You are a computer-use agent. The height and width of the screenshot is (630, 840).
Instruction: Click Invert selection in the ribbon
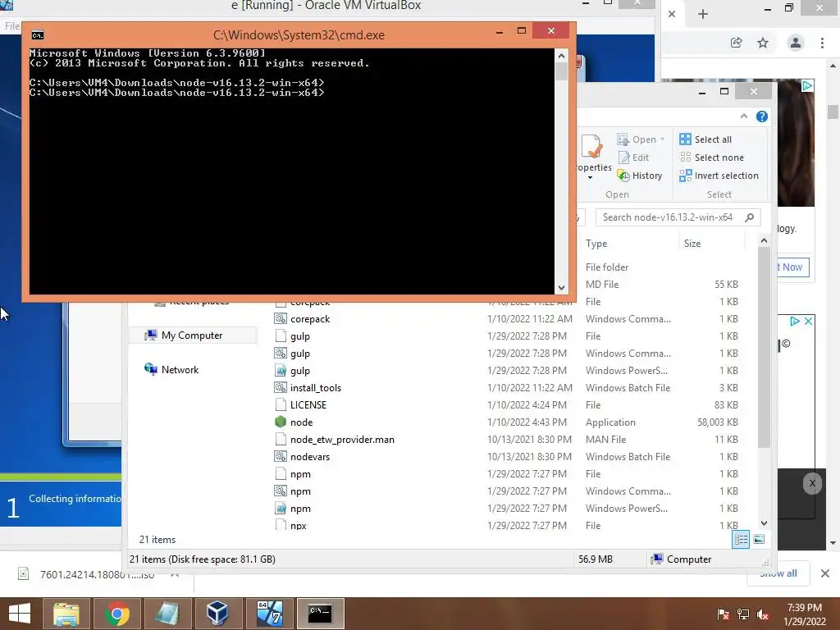coord(719,176)
